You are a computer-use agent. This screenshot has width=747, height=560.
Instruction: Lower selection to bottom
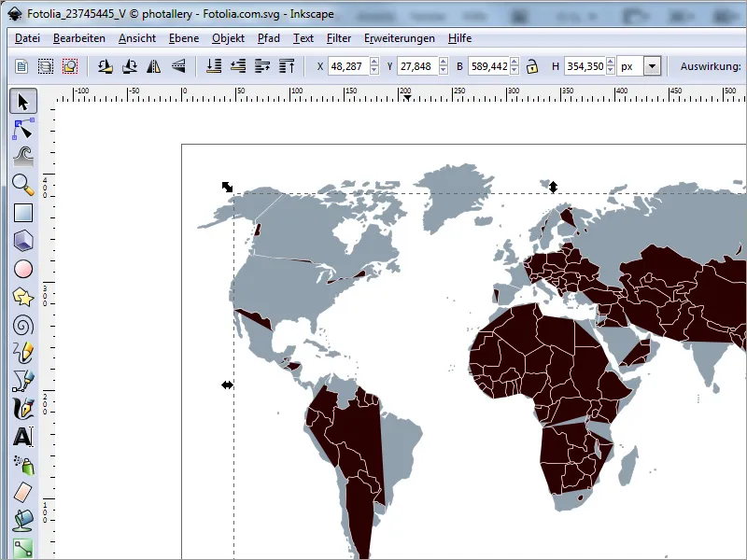click(214, 66)
